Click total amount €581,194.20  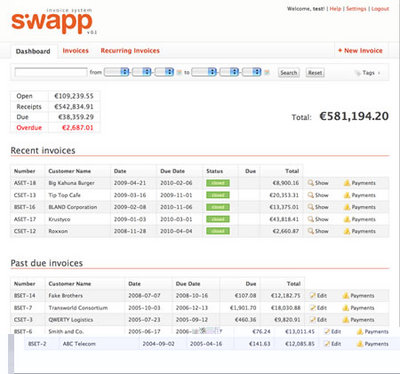click(x=354, y=116)
